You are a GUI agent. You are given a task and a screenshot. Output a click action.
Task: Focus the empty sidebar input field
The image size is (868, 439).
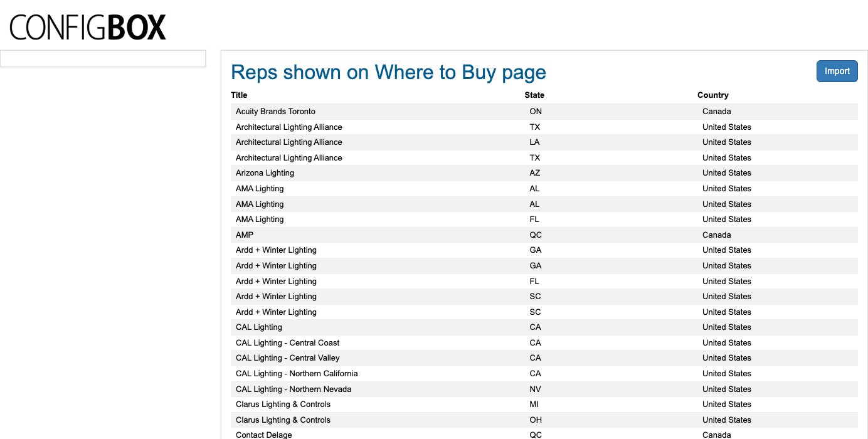click(103, 58)
